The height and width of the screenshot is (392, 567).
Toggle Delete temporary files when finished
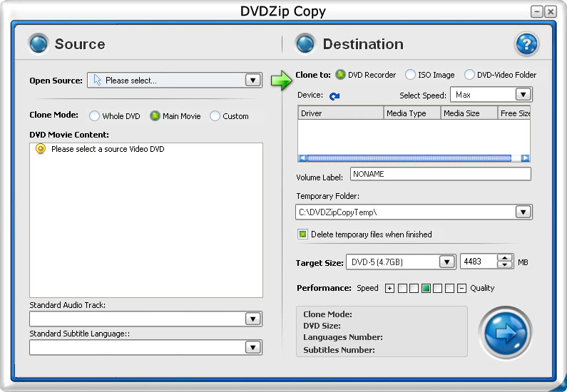click(302, 234)
